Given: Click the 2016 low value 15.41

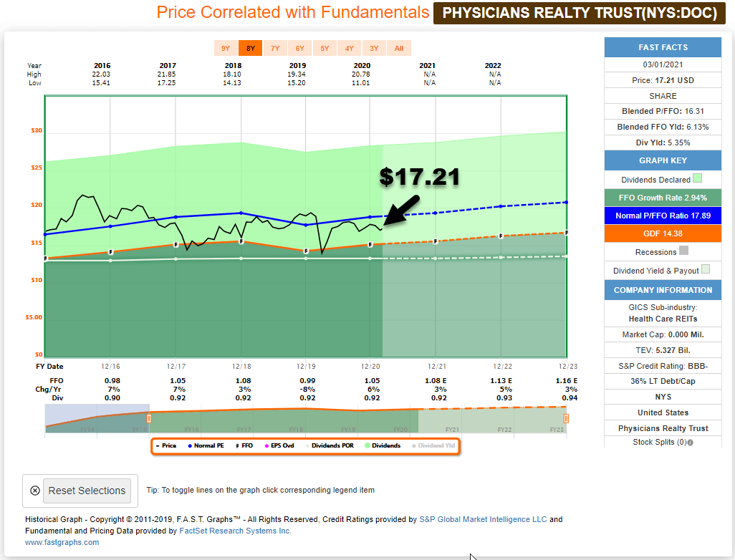Looking at the screenshot, I should [x=101, y=82].
